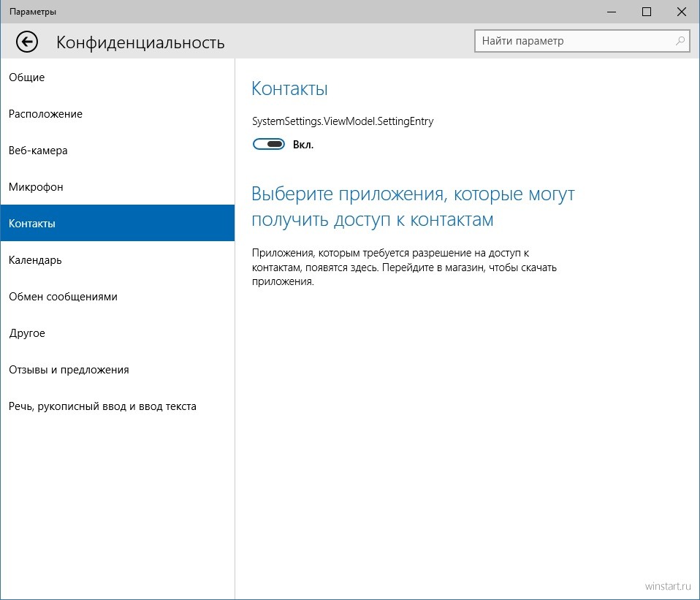
Task: Open Обмен сообщениями settings
Action: tap(63, 297)
